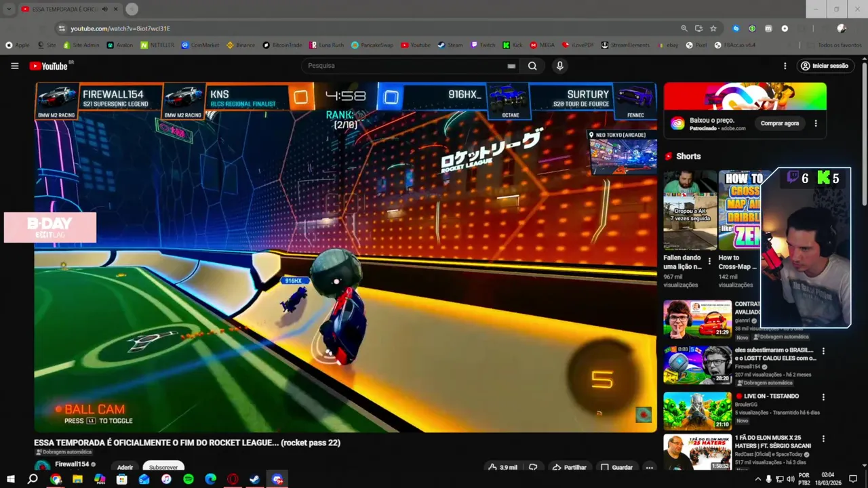Open more actions ellipsis beside Guardar
The width and height of the screenshot is (868, 488).
[649, 467]
